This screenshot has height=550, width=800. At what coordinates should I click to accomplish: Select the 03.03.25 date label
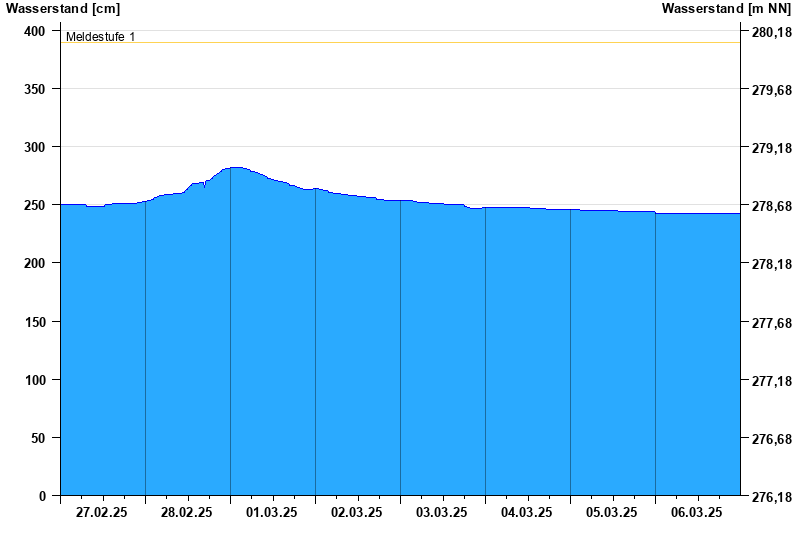pos(441,513)
